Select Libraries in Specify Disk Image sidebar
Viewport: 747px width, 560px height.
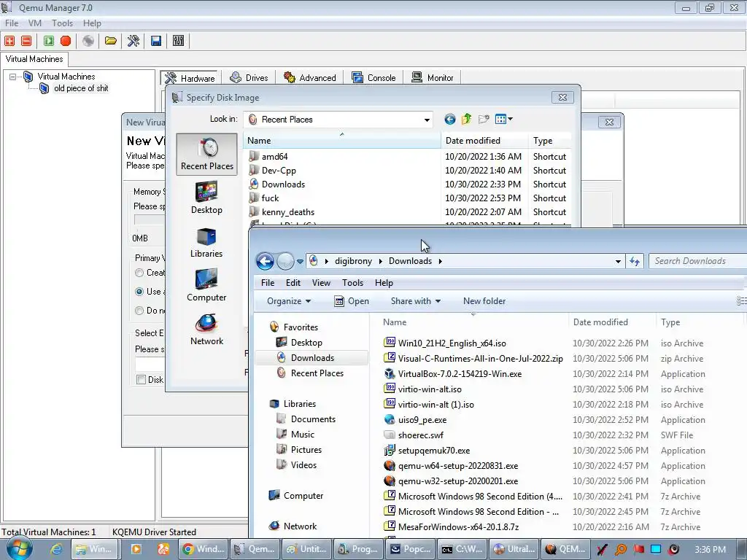(206, 242)
